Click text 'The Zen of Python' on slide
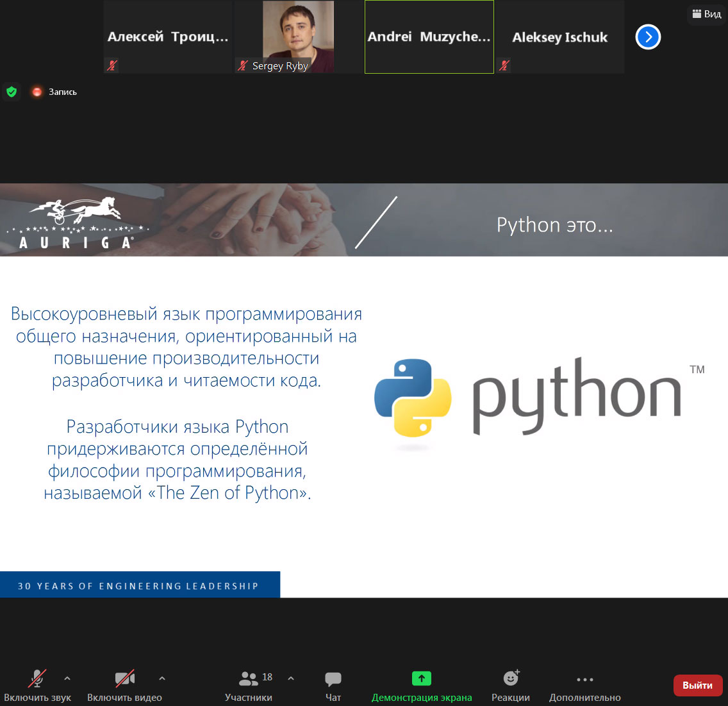Screen dimensions: 728x706 pyautogui.click(x=229, y=493)
